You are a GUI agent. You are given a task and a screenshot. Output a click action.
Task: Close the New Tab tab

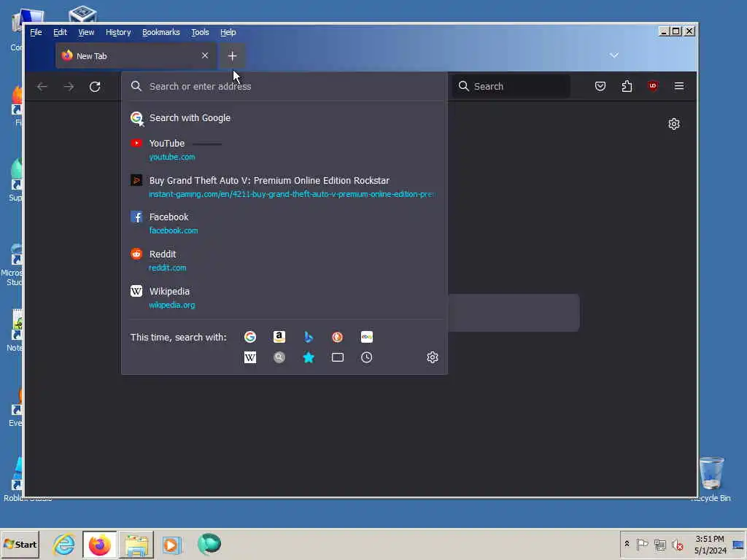click(x=205, y=55)
